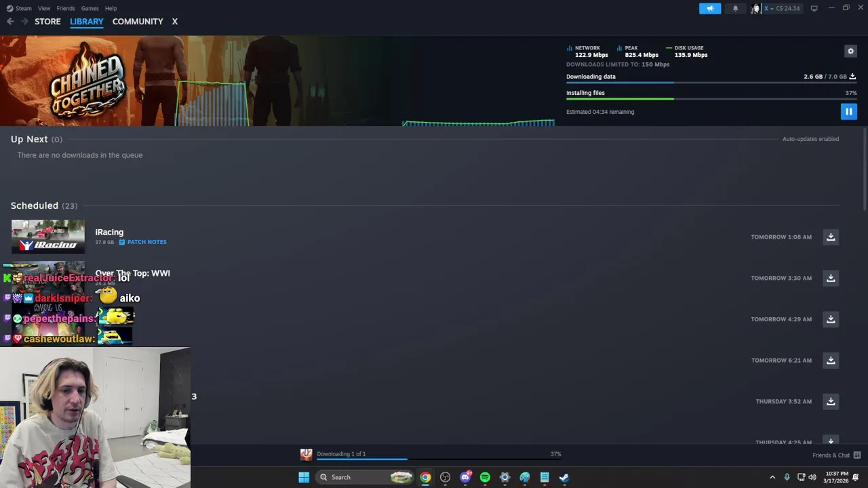Click the Up Next (0) heading

pos(37,139)
